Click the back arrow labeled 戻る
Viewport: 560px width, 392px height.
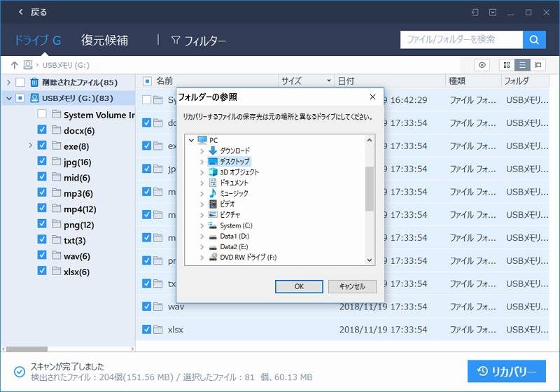click(31, 12)
